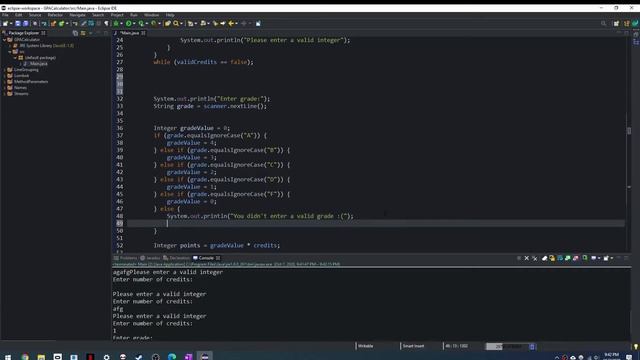Viewport: 640px width, 360px height.
Task: Open the Edit menu
Action: 18,15
